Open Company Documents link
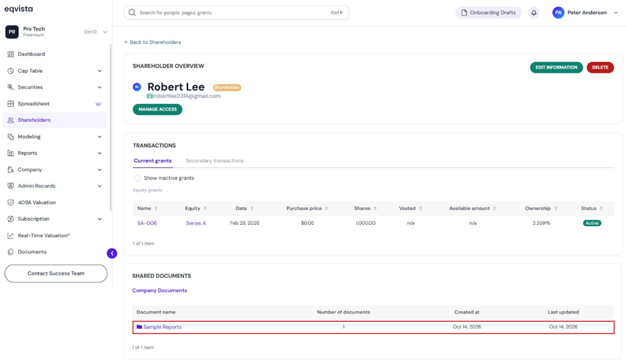The image size is (626, 364). (x=159, y=291)
